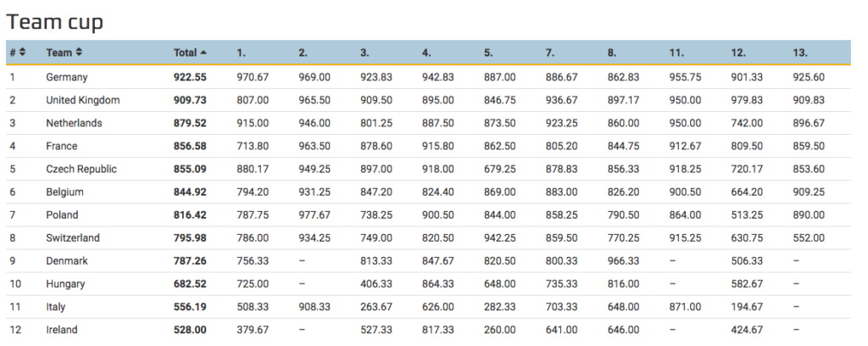
Task: Sort by the round 1. column header
Action: [242, 53]
